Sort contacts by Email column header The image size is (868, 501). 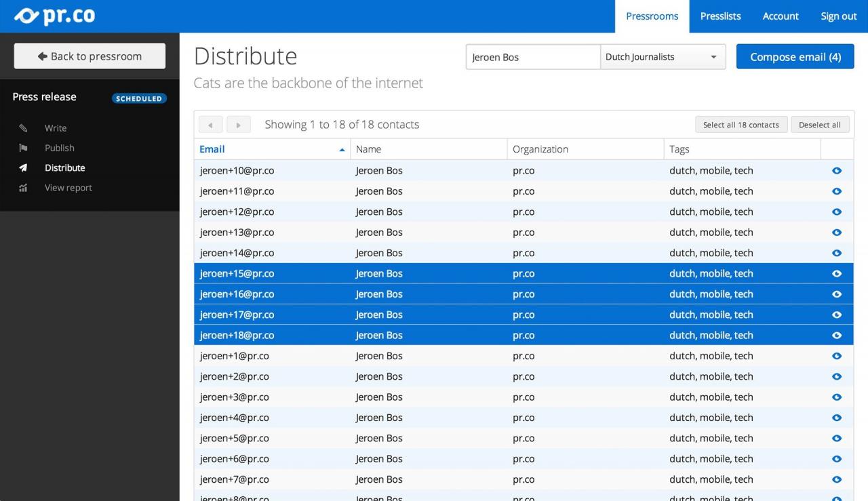(212, 149)
